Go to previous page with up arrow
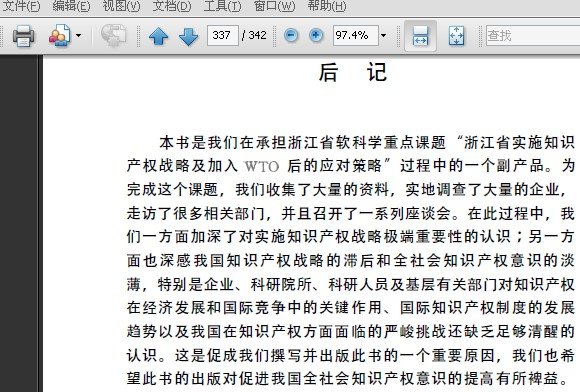 pyautogui.click(x=158, y=36)
